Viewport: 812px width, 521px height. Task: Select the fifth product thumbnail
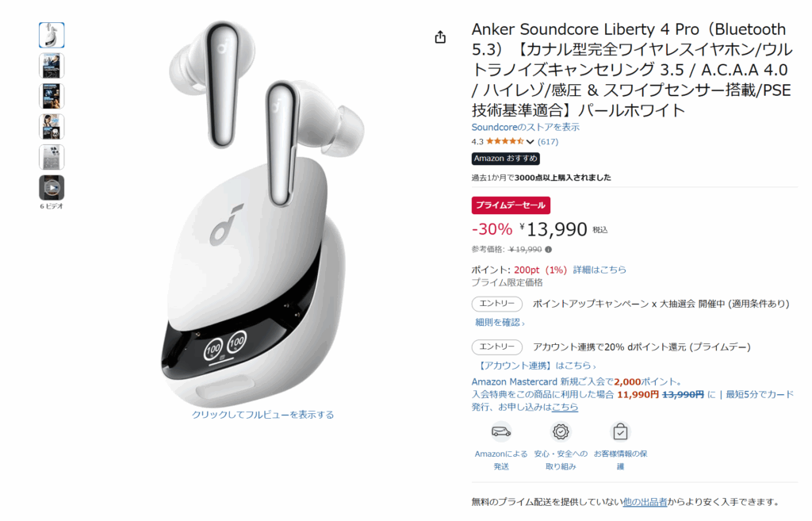(x=52, y=158)
